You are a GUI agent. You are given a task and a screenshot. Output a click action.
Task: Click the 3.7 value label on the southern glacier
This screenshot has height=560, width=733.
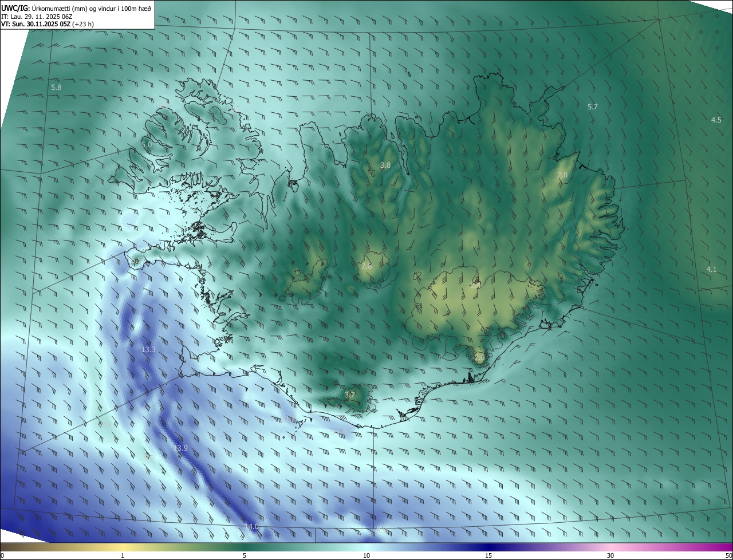tap(350, 395)
